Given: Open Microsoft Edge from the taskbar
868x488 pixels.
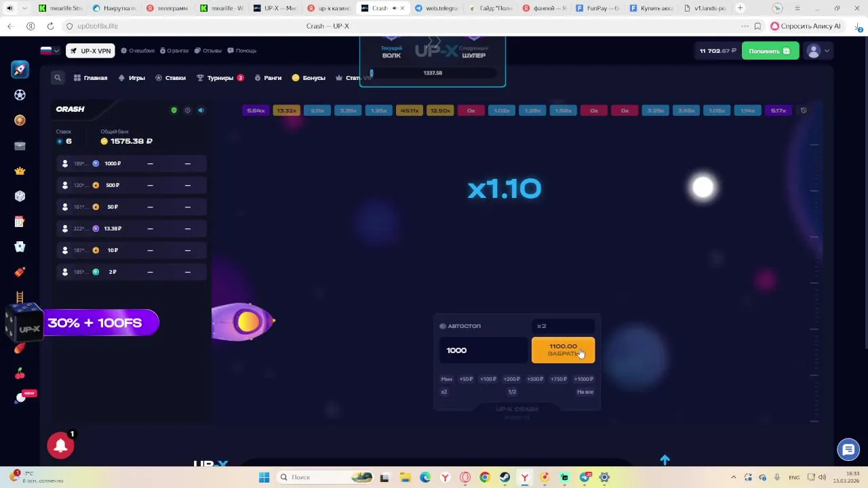Looking at the screenshot, I should click(425, 477).
